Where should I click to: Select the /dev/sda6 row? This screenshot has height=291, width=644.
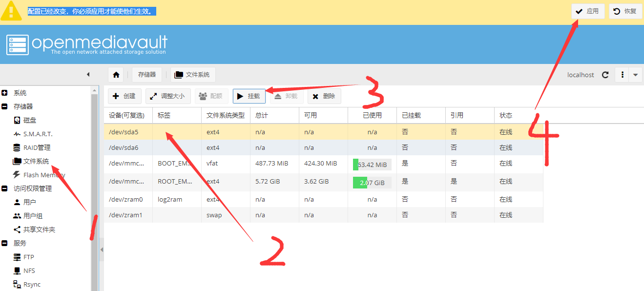pos(323,147)
